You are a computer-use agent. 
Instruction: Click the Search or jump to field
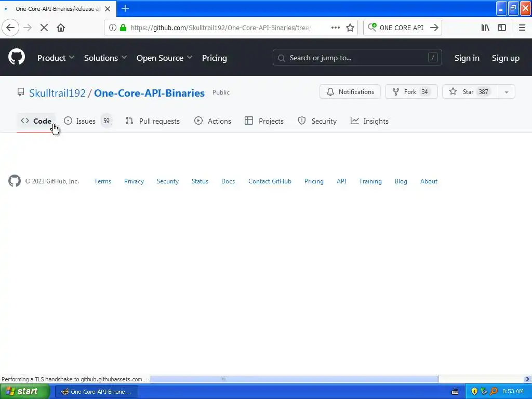point(357,57)
